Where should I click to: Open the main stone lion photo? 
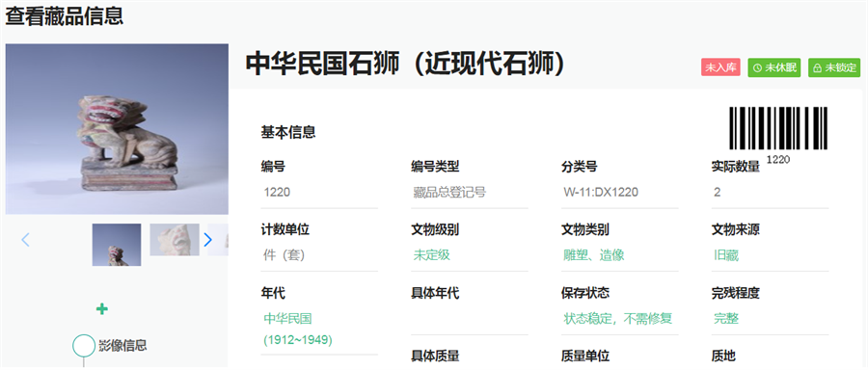tap(117, 129)
